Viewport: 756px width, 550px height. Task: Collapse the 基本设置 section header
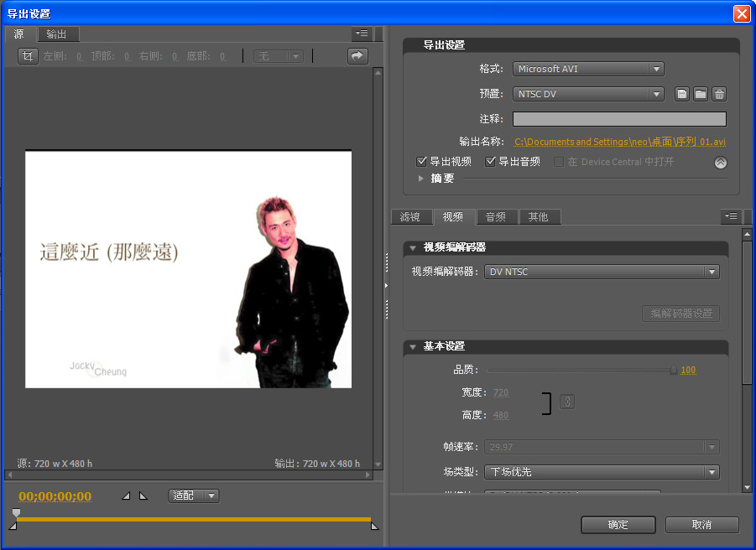[x=413, y=347]
